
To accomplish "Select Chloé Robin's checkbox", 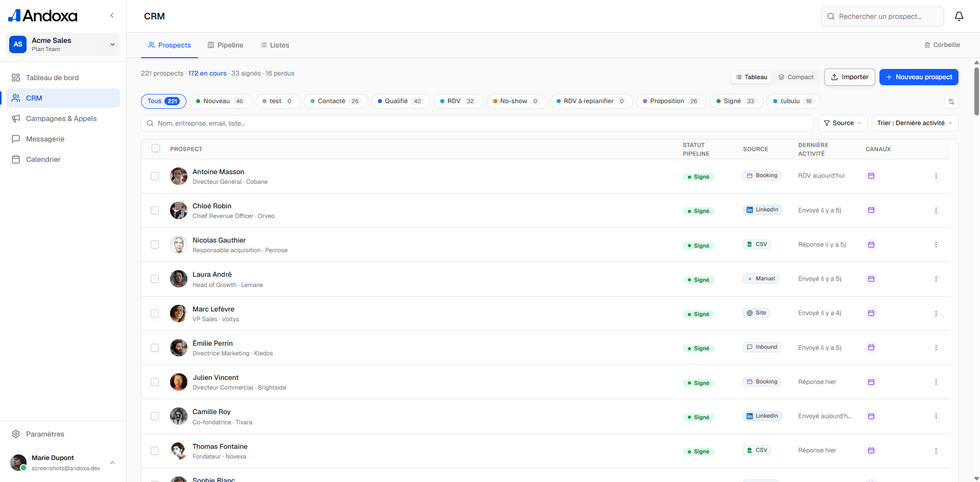I will pyautogui.click(x=155, y=210).
